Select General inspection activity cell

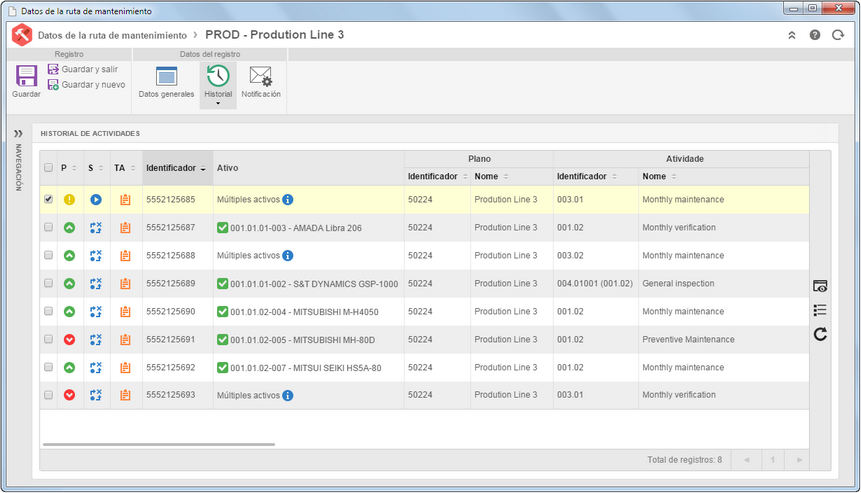(724, 283)
